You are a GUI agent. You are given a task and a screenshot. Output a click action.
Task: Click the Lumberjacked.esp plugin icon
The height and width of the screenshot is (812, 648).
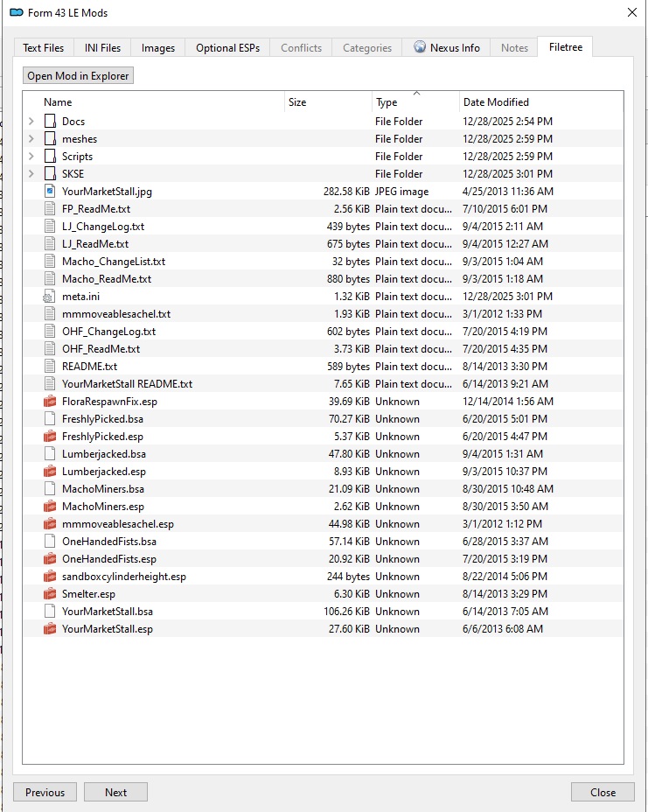click(50, 472)
